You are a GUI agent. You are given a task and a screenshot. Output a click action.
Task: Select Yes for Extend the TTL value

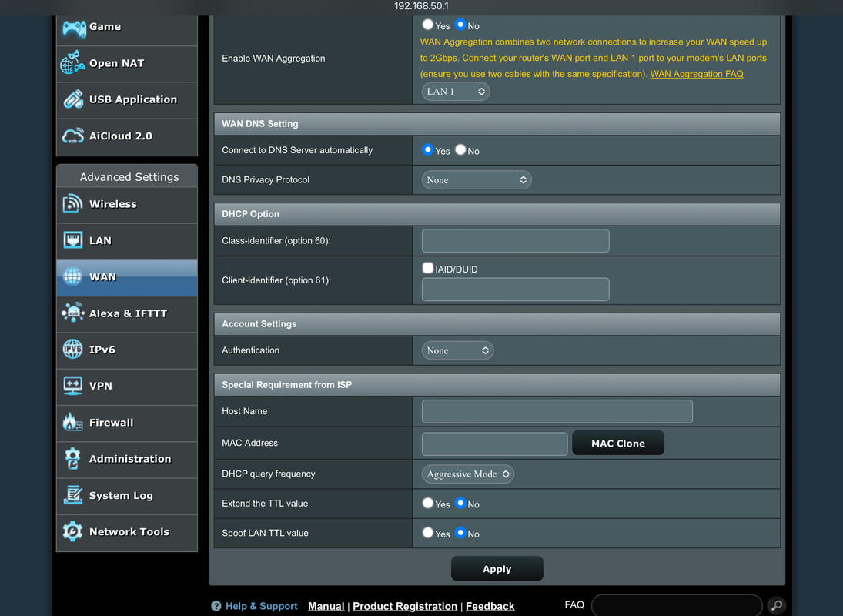tap(428, 503)
